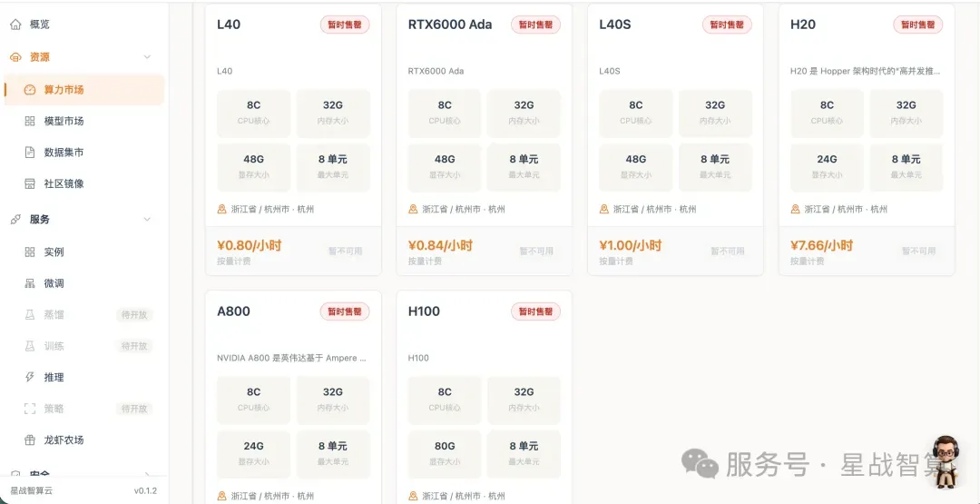Click 暂不可用 button on L40 card

click(x=346, y=251)
